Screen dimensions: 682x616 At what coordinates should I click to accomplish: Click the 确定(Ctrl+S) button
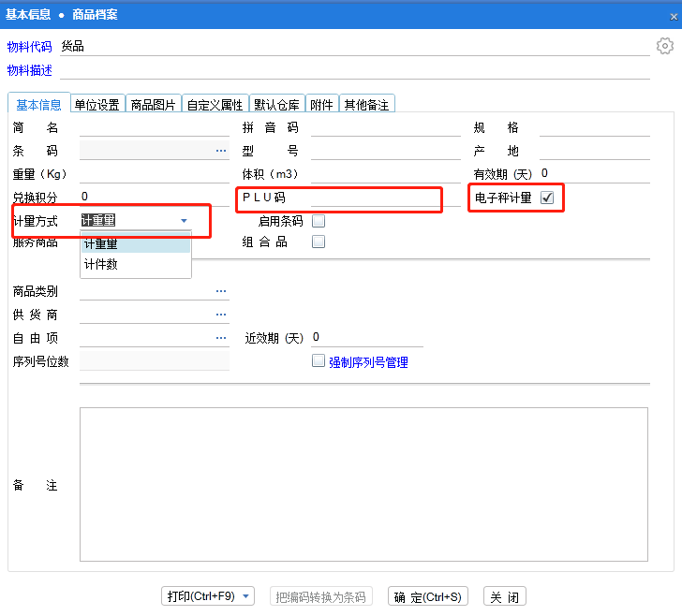[427, 596]
